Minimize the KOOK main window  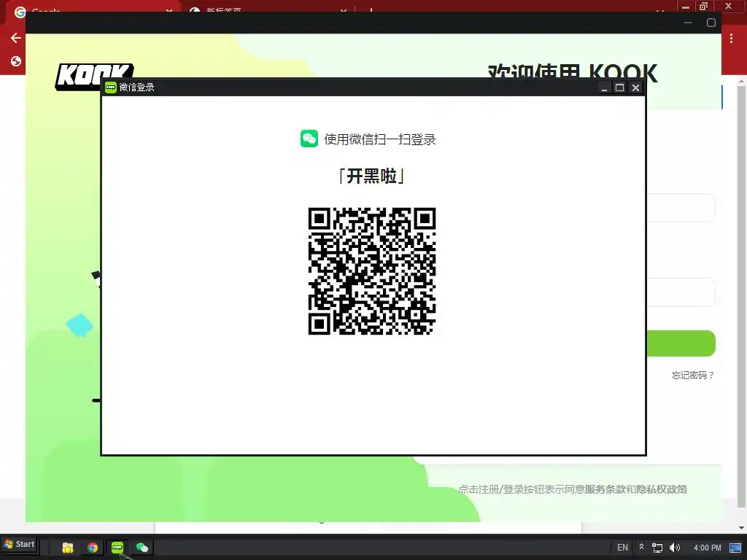coord(688,23)
